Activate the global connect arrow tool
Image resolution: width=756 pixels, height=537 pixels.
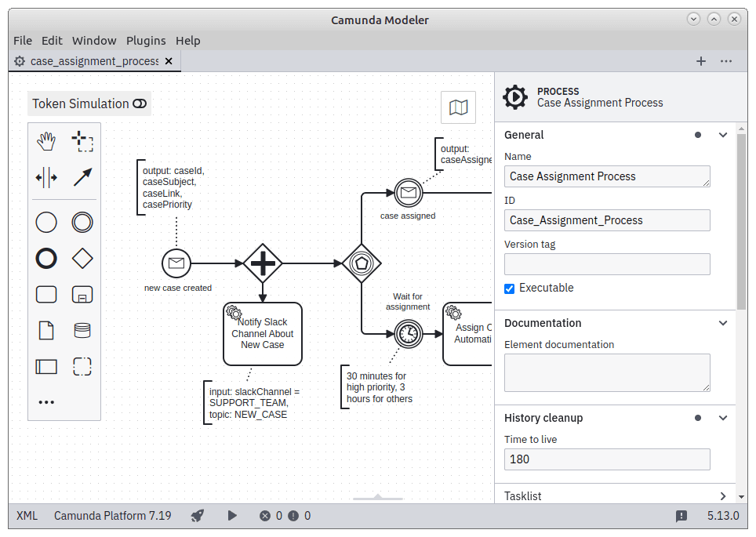coord(82,177)
